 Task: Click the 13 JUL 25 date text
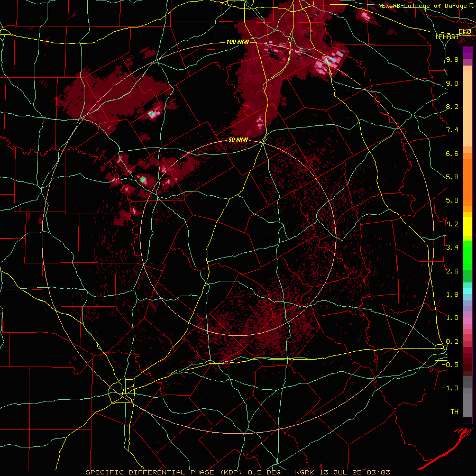point(340,472)
